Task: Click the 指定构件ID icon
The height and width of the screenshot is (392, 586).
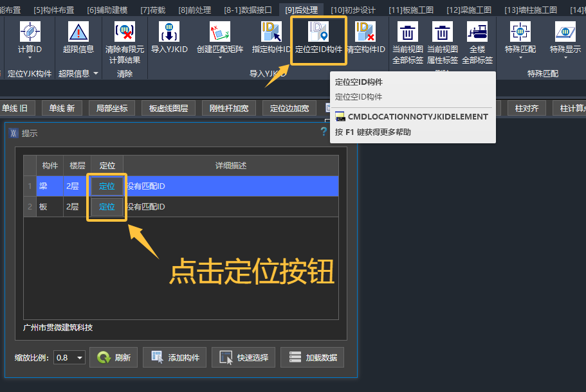Action: click(271, 31)
